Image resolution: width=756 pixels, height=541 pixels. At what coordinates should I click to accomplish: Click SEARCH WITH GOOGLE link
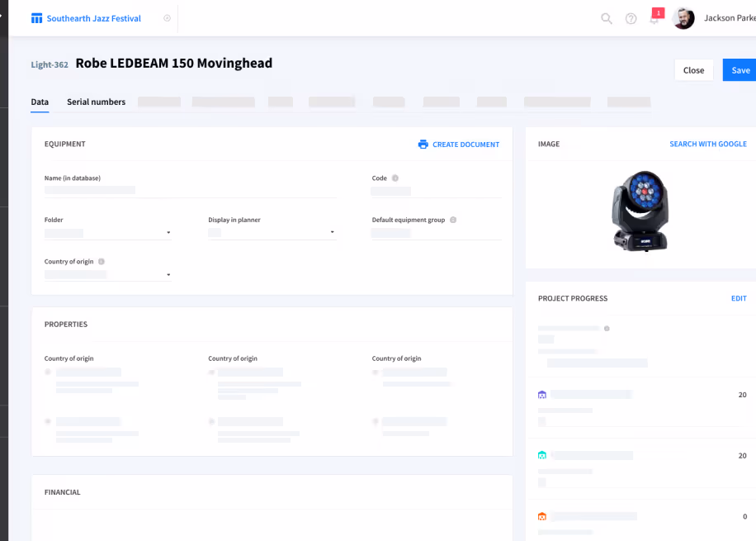pyautogui.click(x=708, y=144)
